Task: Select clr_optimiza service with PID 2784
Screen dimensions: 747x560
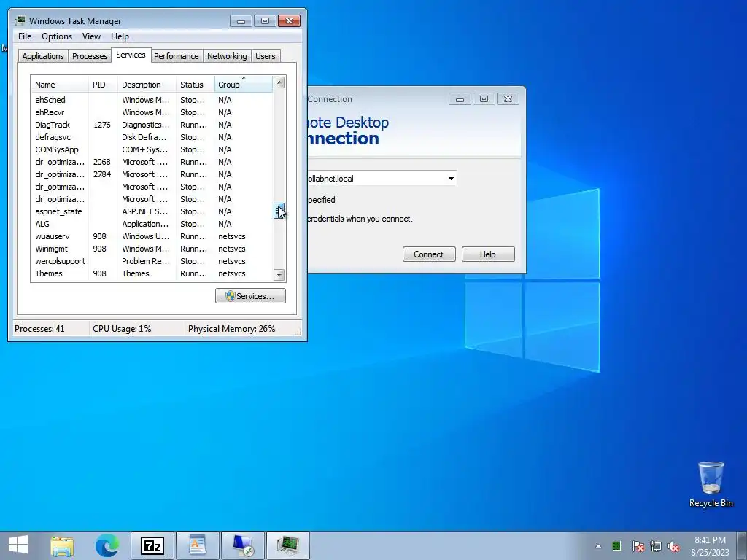Action: (152, 174)
